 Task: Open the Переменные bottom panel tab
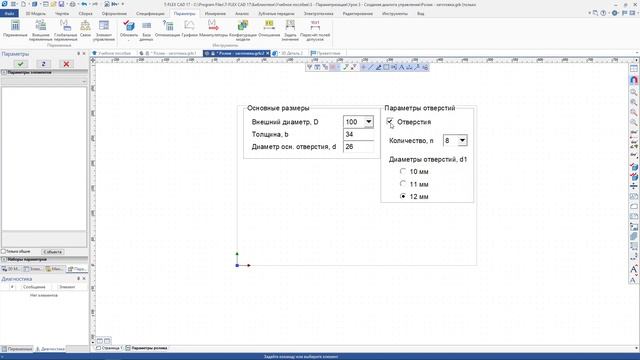pos(17,349)
